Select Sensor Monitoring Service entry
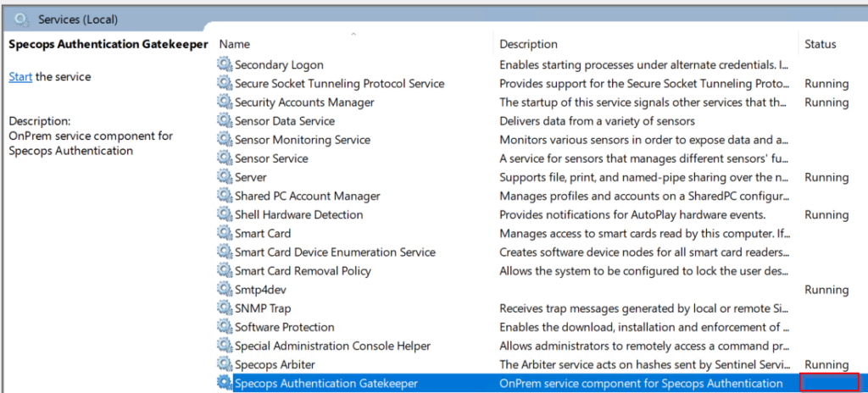The image size is (868, 393). pyautogui.click(x=303, y=140)
